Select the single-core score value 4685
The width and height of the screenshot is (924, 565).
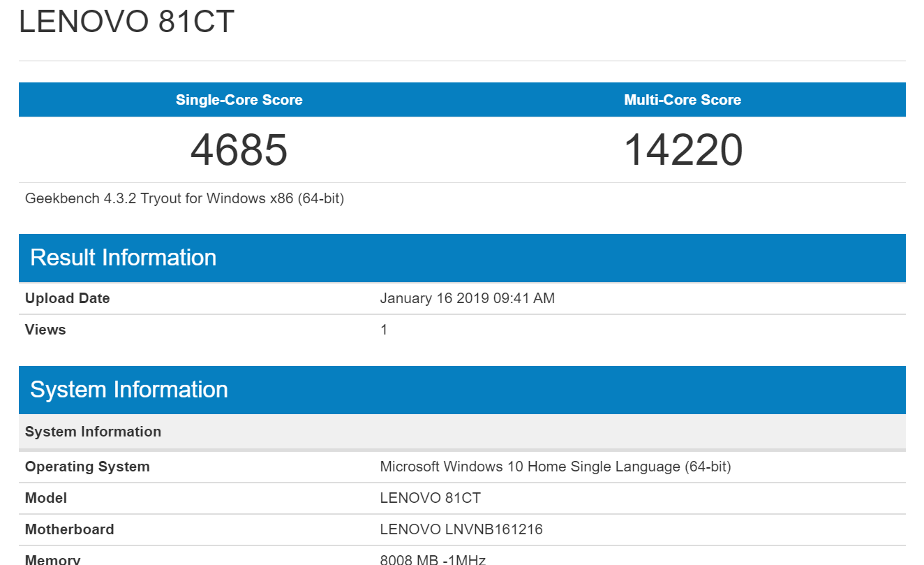tap(239, 149)
